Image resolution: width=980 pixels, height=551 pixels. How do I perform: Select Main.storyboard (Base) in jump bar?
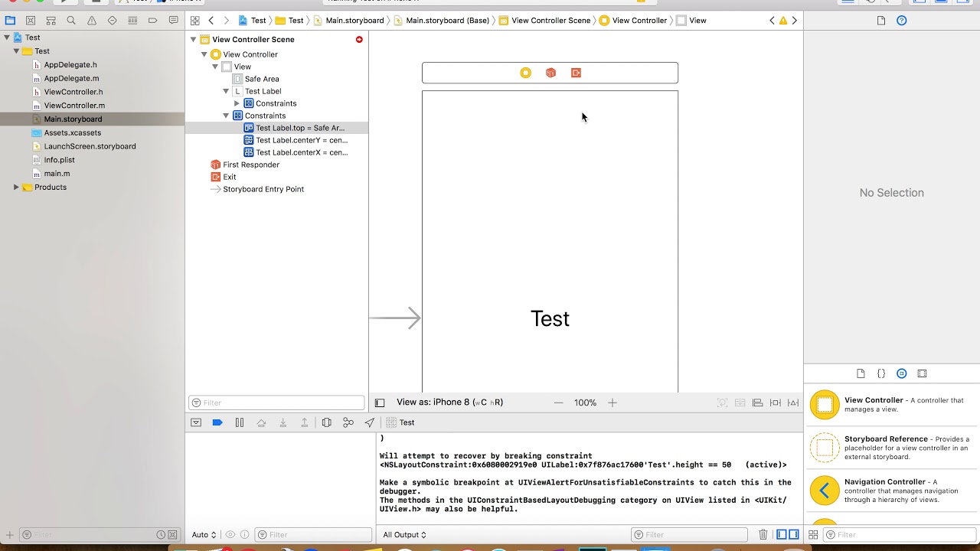click(x=441, y=21)
